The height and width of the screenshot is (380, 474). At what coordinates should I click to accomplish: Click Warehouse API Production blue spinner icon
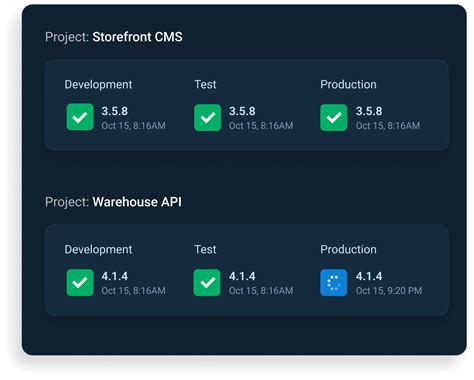tap(334, 283)
